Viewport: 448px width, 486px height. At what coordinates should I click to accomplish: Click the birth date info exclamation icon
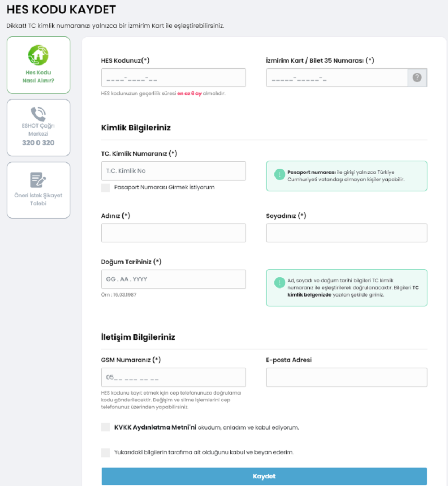[280, 283]
